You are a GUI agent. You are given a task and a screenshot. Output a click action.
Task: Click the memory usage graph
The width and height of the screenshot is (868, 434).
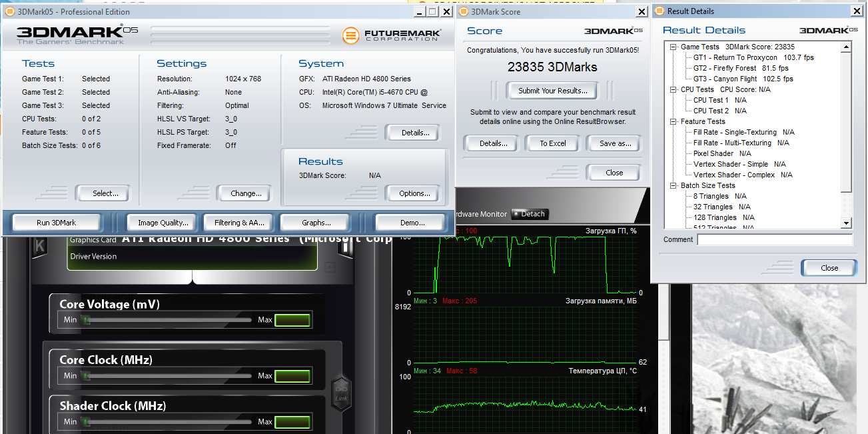pos(525,335)
